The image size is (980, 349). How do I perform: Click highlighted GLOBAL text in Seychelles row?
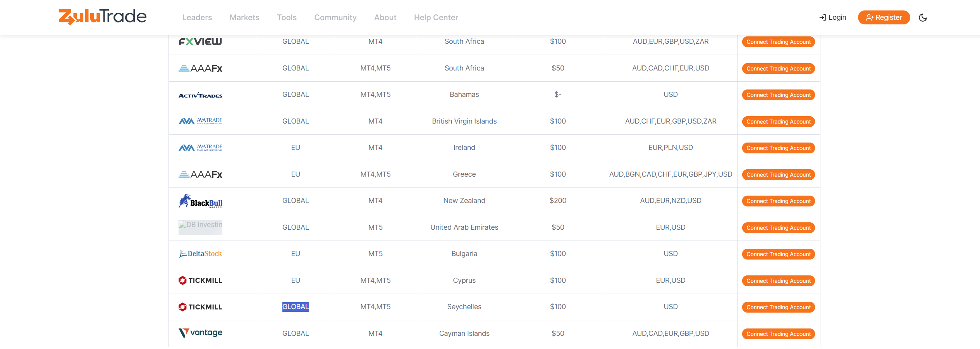coord(296,307)
